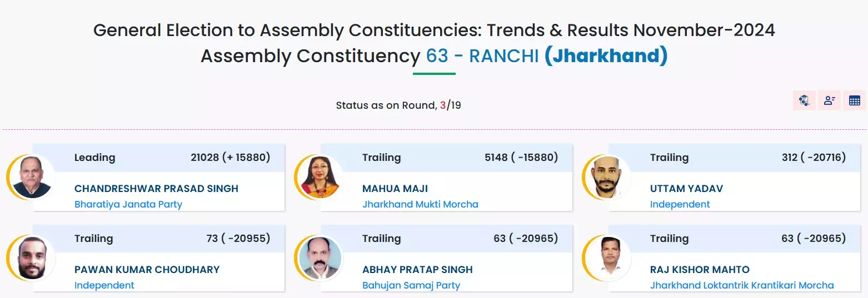Image resolution: width=868 pixels, height=298 pixels.
Task: Click the Status as on Round text
Action: [386, 105]
